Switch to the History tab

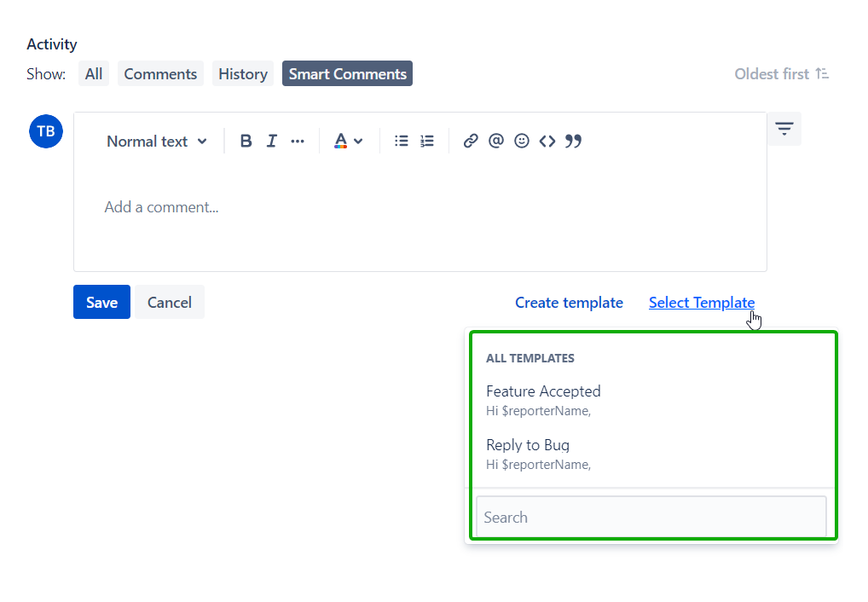[x=243, y=74]
